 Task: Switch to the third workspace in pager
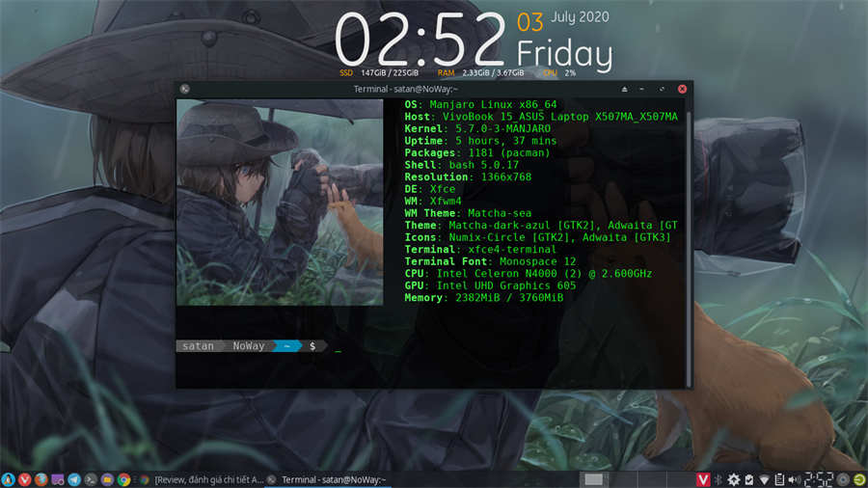point(652,479)
